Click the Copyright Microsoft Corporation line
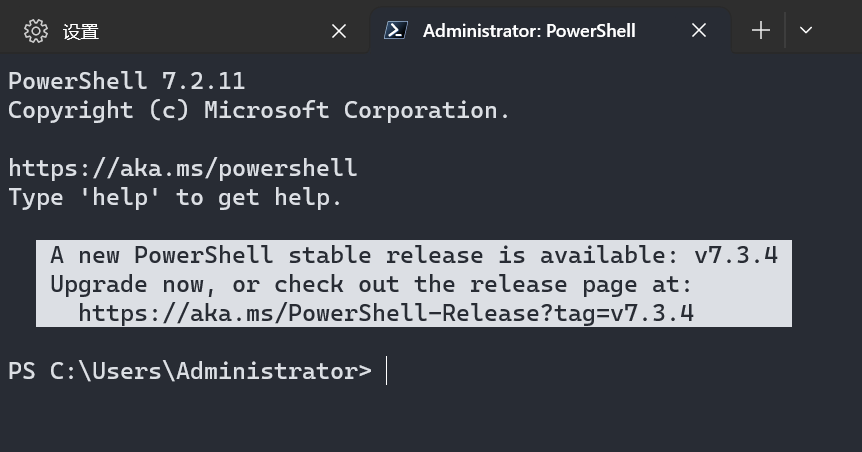The image size is (862, 452). pos(259,110)
